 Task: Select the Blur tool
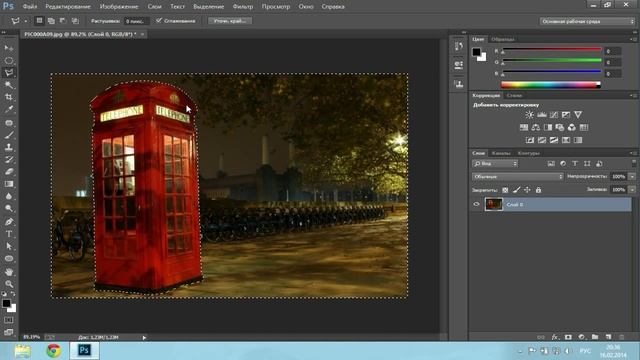[9, 196]
